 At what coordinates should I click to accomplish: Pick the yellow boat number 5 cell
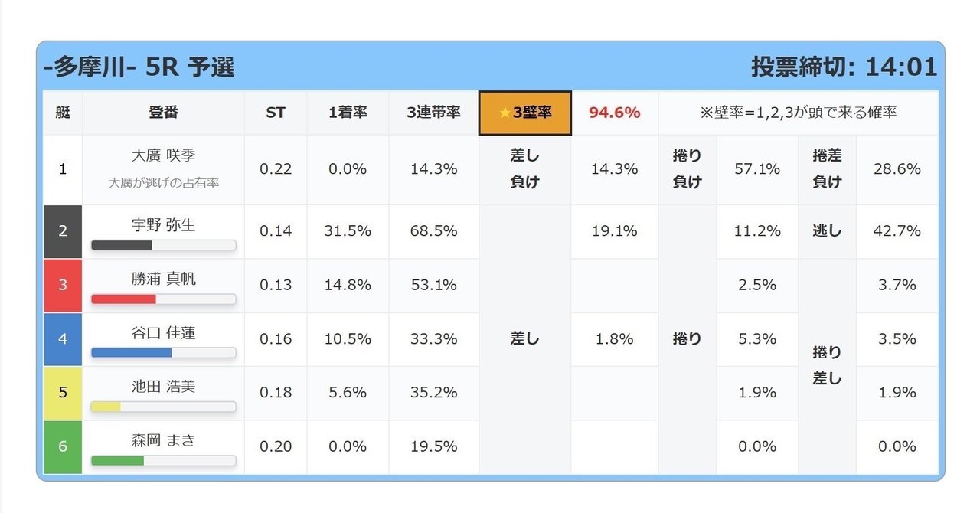(x=63, y=392)
